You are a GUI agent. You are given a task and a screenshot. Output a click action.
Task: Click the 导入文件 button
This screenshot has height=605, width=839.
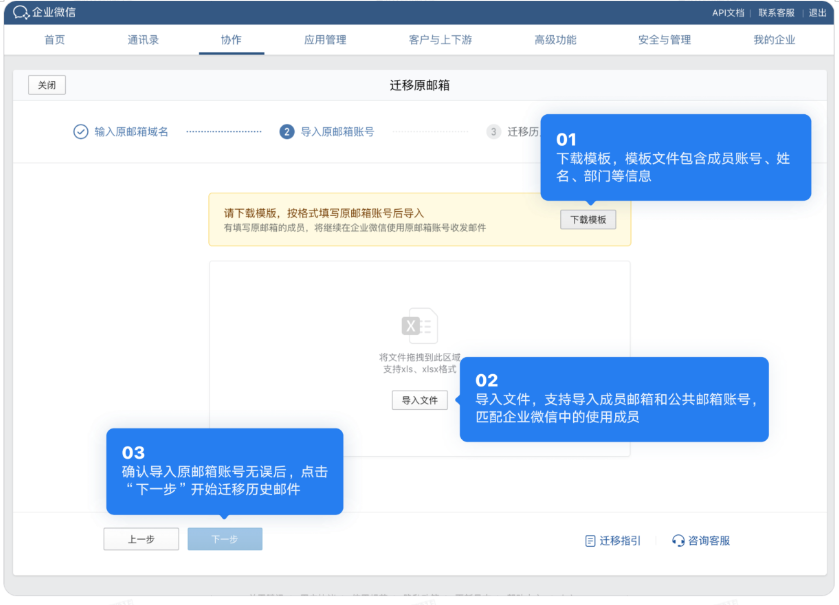(x=419, y=399)
